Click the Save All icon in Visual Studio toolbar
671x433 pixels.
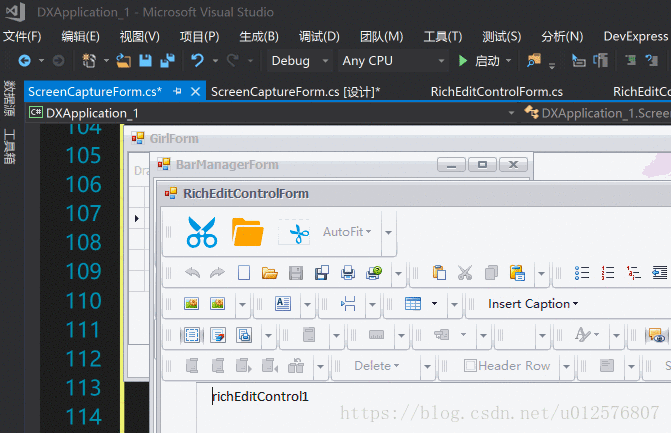tap(168, 61)
